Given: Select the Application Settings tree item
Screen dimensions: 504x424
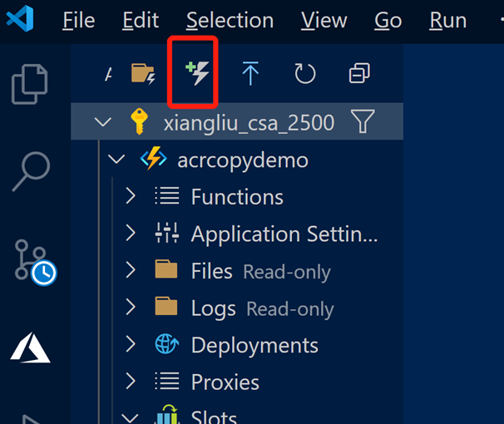Looking at the screenshot, I should (237, 233).
